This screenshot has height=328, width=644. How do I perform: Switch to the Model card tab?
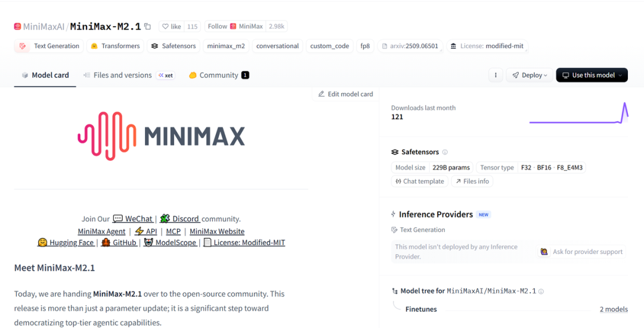[x=45, y=75]
